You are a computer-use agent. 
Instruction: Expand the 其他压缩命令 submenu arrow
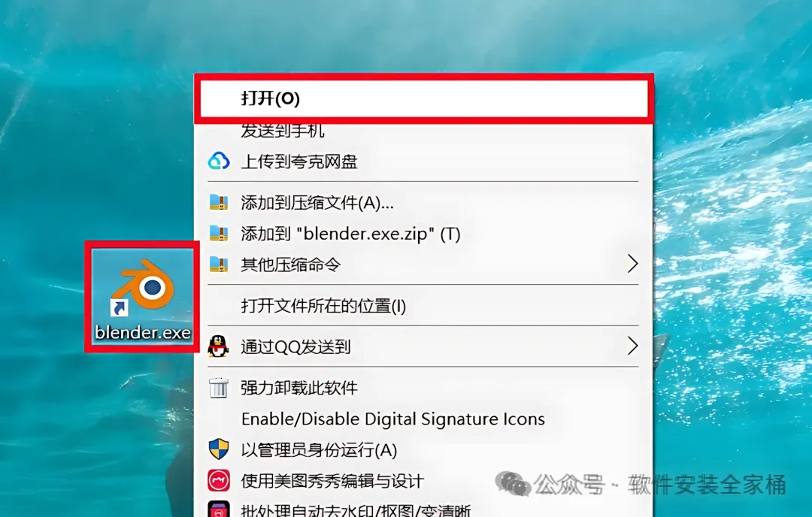[632, 264]
